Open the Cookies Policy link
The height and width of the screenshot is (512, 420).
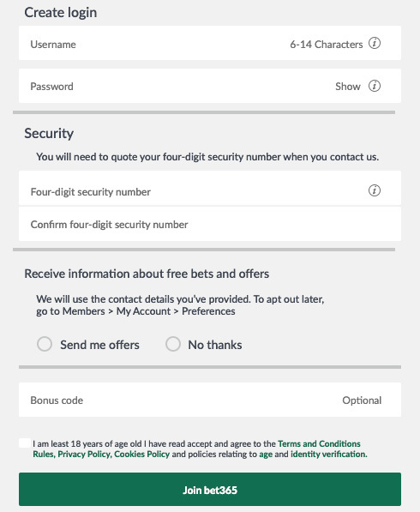142,455
